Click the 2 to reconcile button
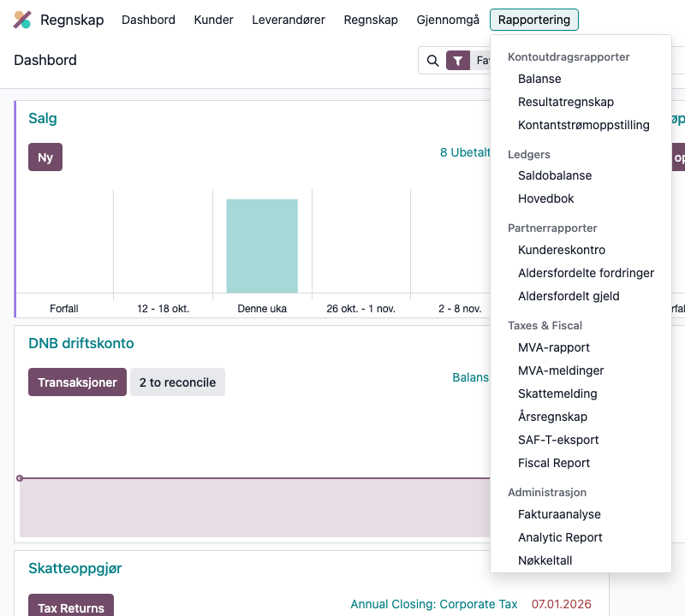The image size is (685, 616). tap(177, 382)
